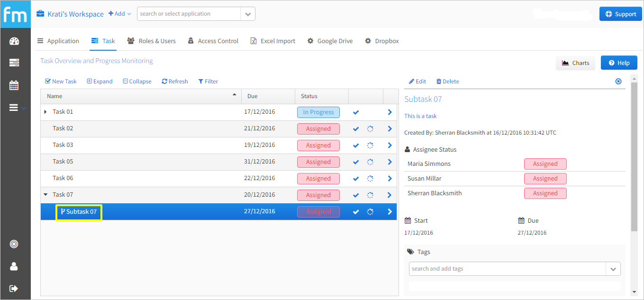The image size is (644, 300).
Task: Open Task 07 details chevron
Action: [x=390, y=195]
